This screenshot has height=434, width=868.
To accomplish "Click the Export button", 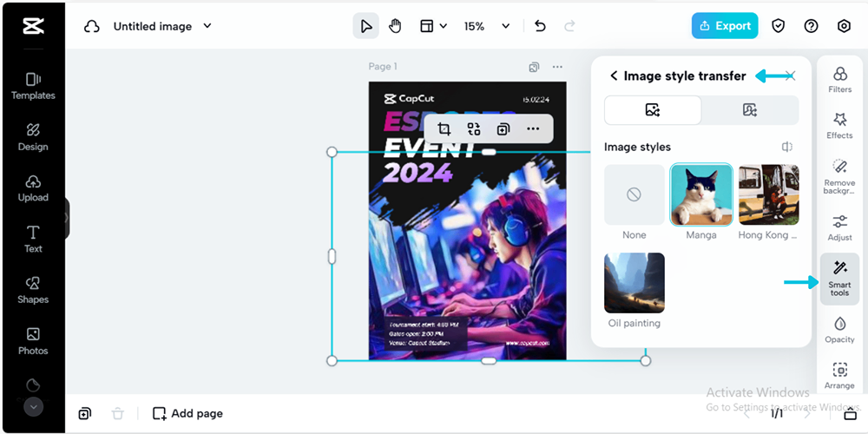I will click(x=725, y=26).
